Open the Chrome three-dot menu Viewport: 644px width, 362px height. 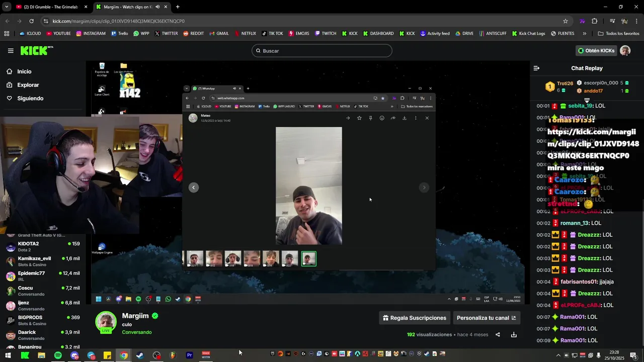[x=637, y=21]
